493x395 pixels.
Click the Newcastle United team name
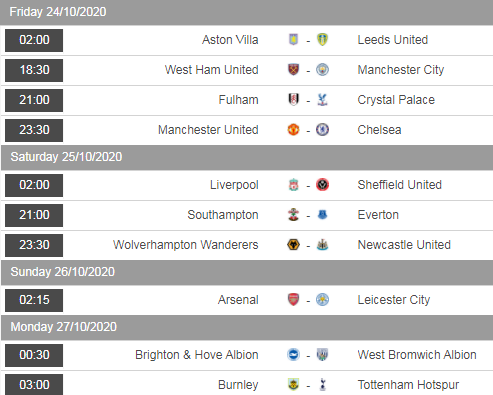pyautogui.click(x=404, y=245)
